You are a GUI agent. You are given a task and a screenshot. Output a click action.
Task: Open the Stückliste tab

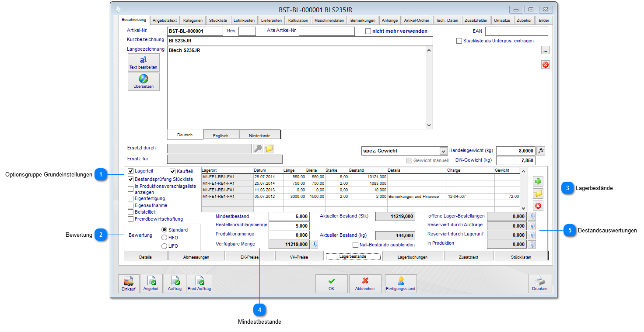point(218,21)
